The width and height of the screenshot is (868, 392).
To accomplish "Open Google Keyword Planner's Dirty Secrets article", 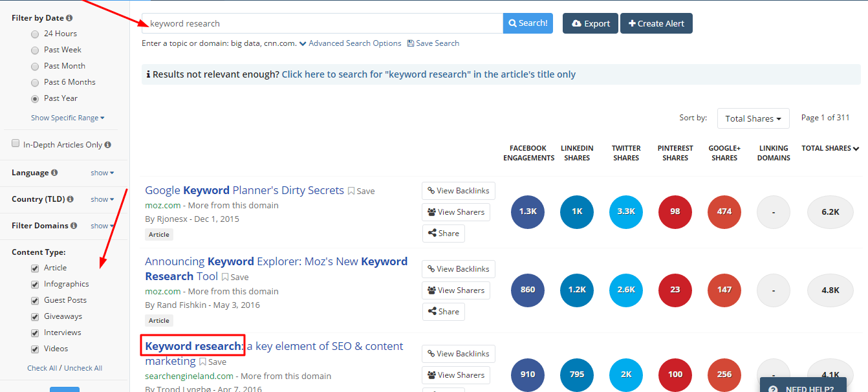I will pyautogui.click(x=244, y=190).
